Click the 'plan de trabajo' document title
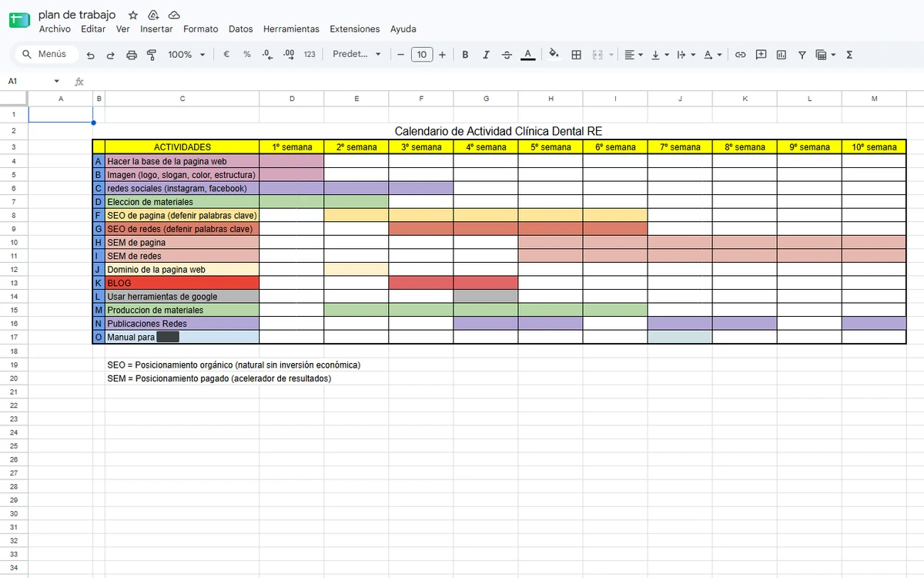 pos(77,15)
